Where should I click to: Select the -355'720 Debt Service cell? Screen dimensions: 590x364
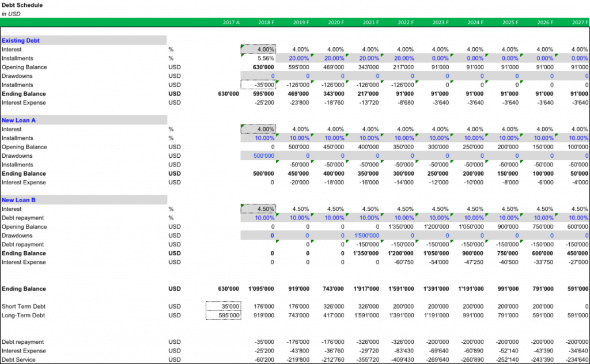point(368,360)
